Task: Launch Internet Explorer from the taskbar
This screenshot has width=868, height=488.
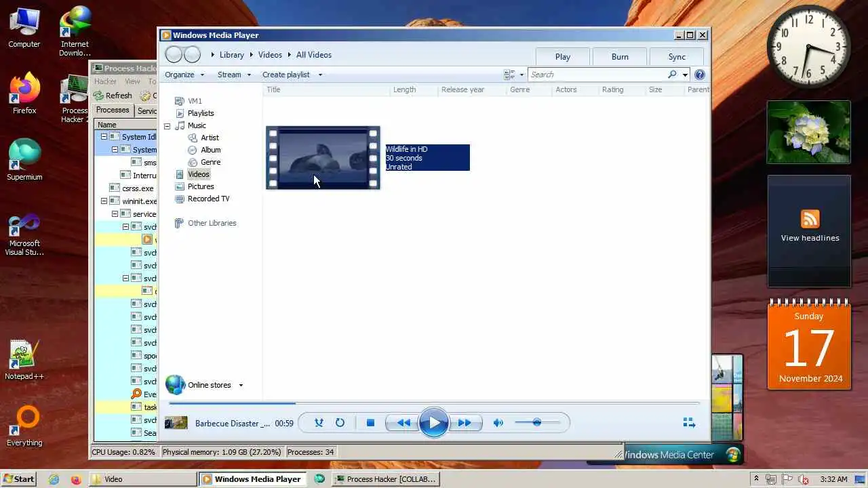Action: (x=54, y=479)
